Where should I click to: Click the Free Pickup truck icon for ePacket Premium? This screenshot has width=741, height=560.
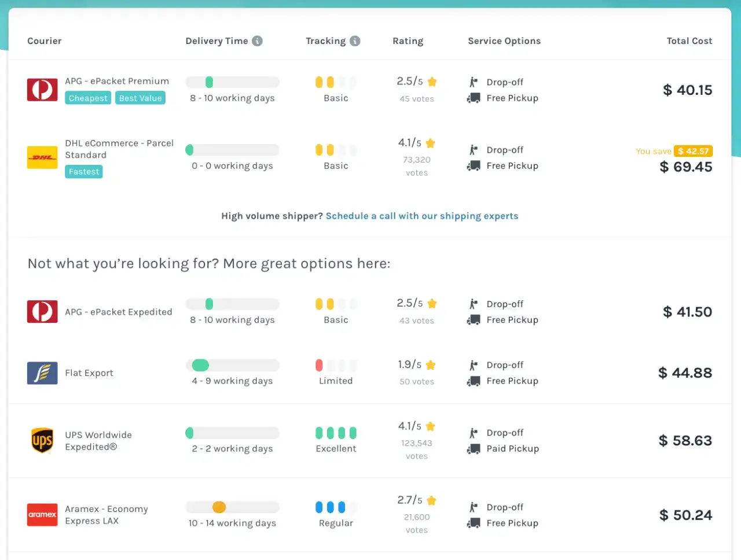click(x=474, y=98)
